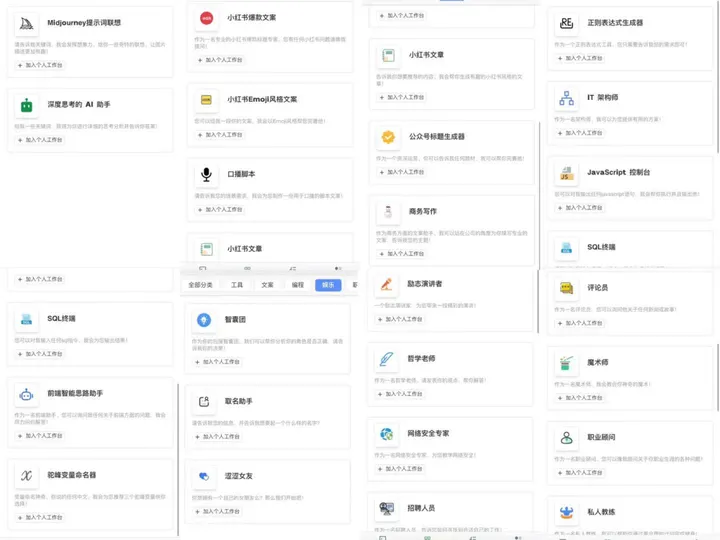Select the highlighted 娱乐 category tab
The height and width of the screenshot is (540, 720).
(x=328, y=285)
